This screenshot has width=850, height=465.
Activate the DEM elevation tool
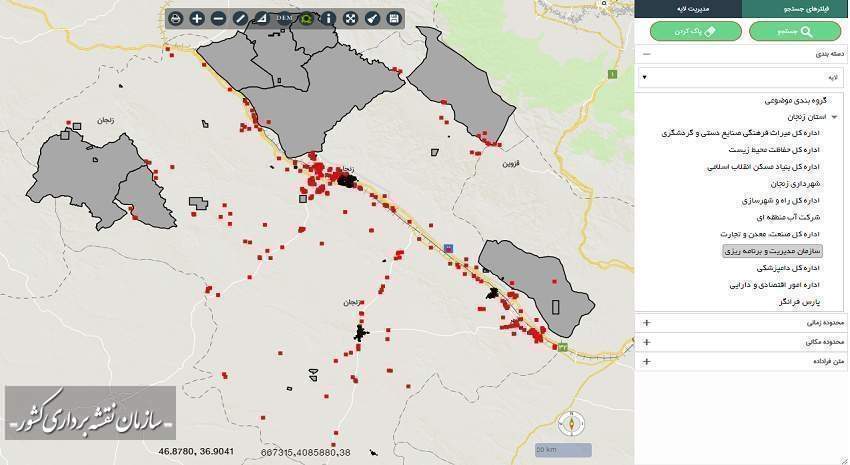[284, 18]
